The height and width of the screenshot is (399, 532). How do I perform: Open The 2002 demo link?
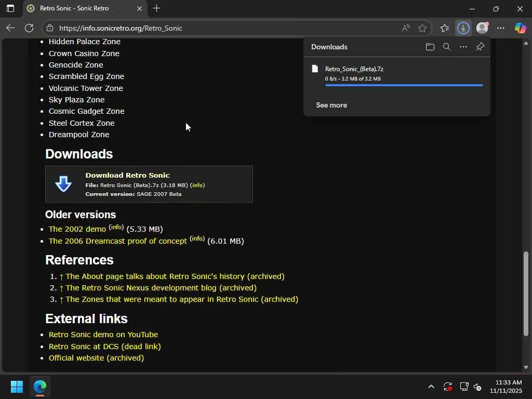coord(77,229)
